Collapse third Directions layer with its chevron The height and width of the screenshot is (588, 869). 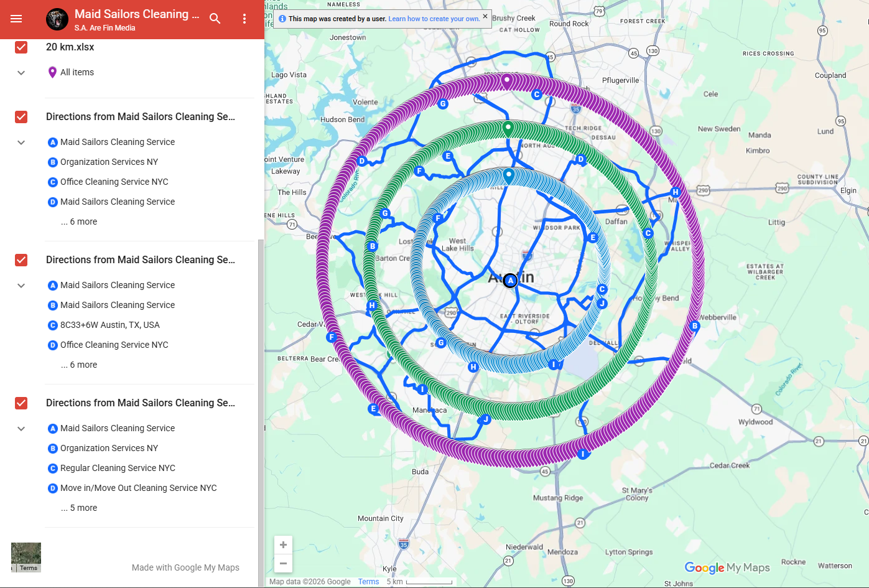click(x=21, y=429)
